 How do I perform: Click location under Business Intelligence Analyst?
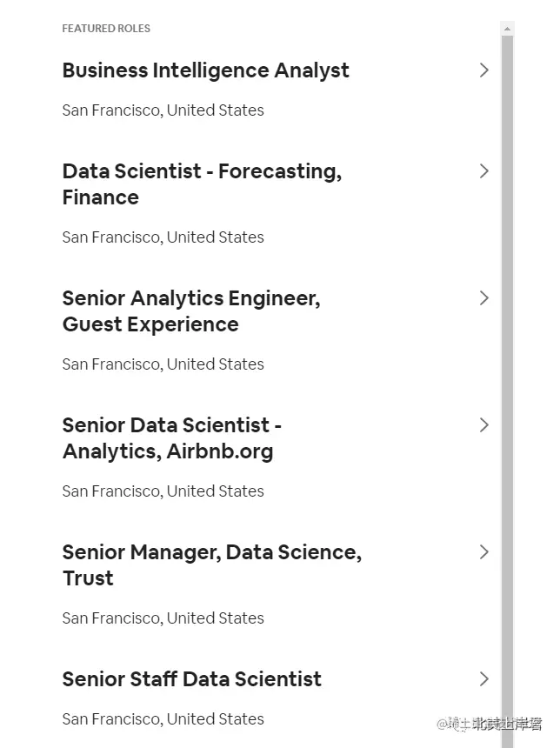163,110
